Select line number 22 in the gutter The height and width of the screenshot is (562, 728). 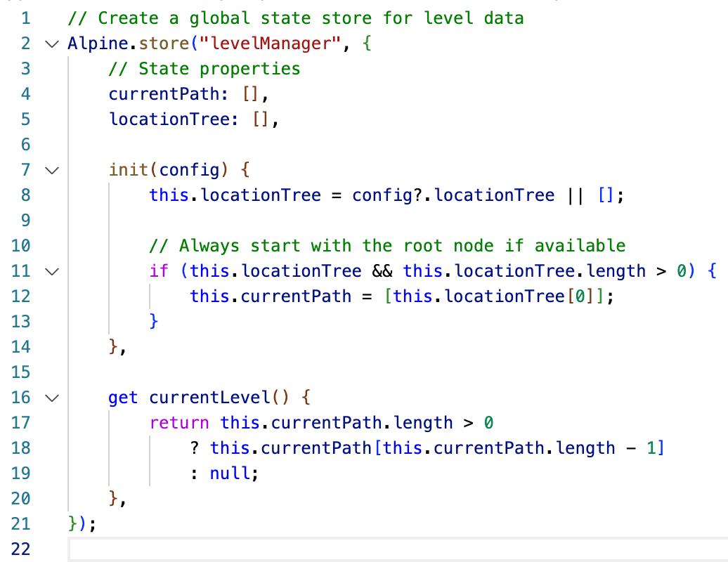click(21, 549)
